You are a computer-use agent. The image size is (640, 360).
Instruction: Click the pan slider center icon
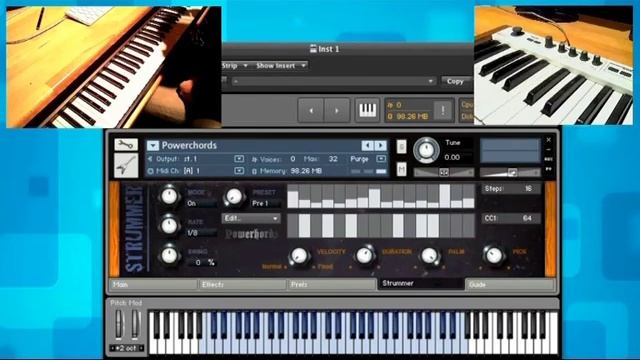coord(444,173)
